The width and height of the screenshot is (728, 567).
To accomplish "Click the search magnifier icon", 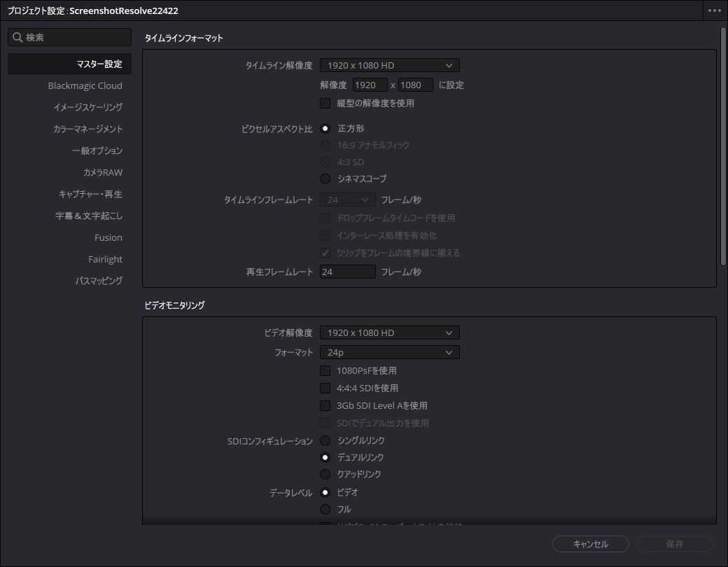I will [x=17, y=37].
